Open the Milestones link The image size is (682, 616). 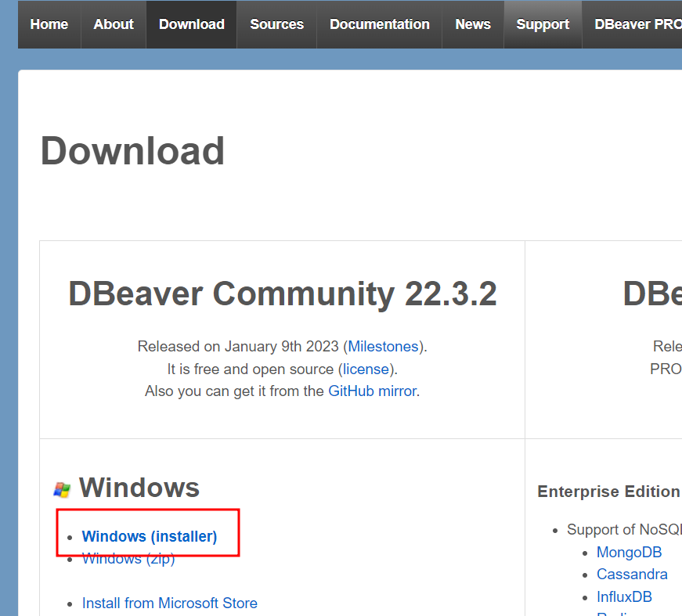coord(383,347)
